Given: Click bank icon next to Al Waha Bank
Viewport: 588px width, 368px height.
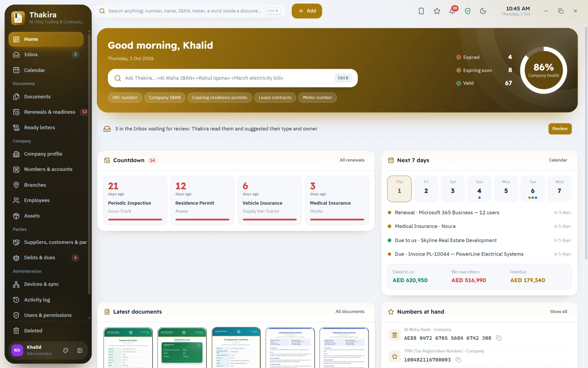Looking at the screenshot, I should 394,335.
